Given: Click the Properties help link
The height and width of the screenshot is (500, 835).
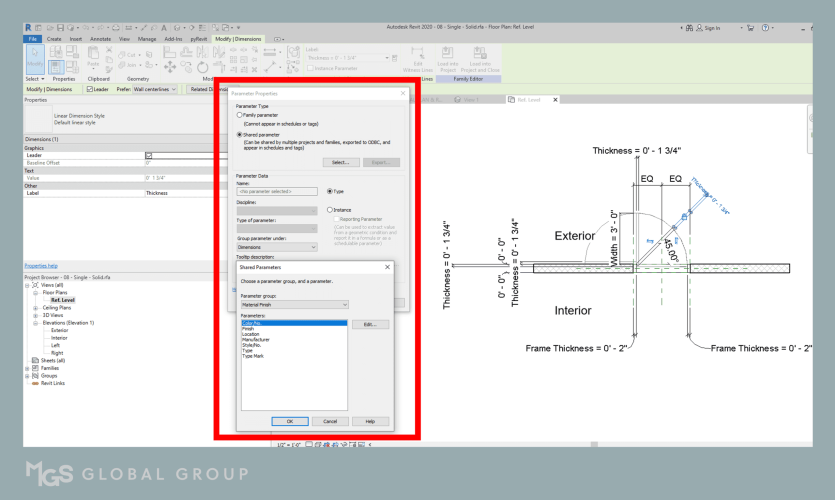Looking at the screenshot, I should point(40,266).
